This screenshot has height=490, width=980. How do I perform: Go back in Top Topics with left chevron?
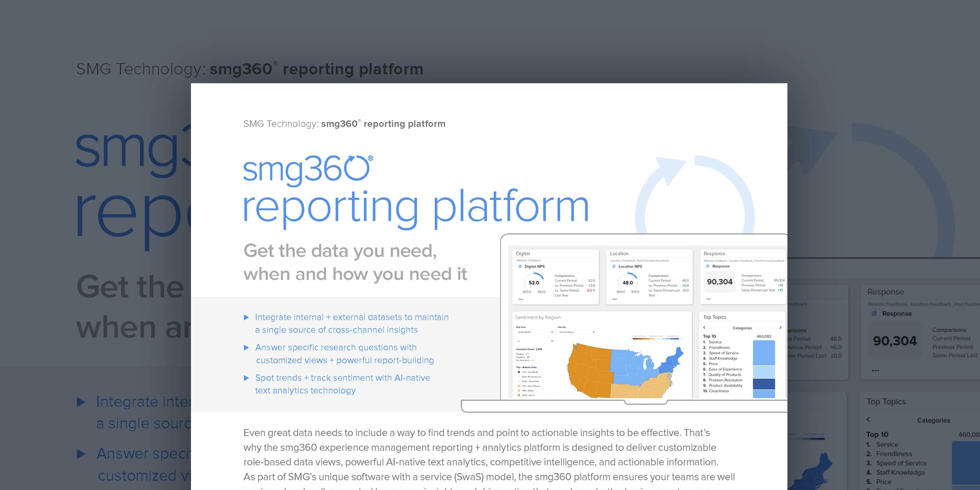[x=704, y=328]
